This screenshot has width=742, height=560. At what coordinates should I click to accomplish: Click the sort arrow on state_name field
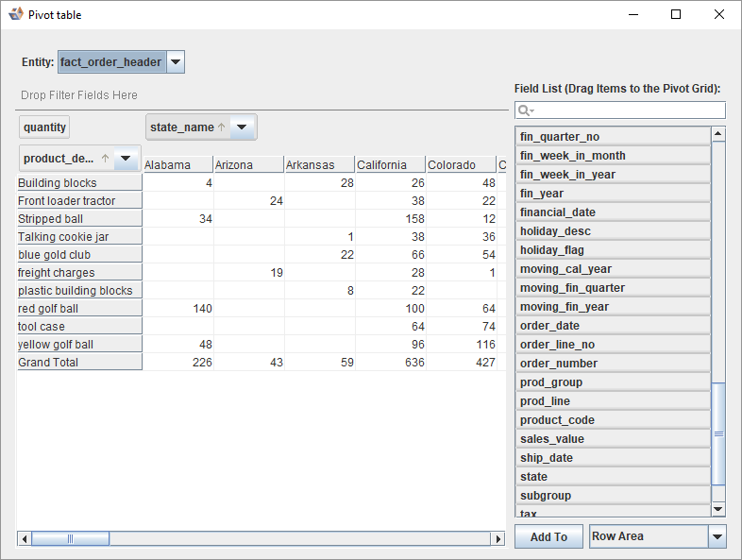pos(222,127)
